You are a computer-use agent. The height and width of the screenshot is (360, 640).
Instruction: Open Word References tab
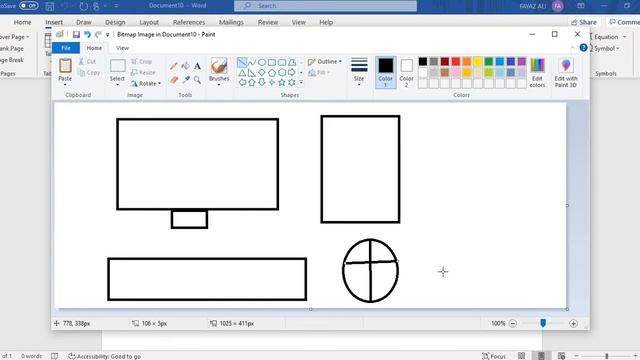coord(189,22)
